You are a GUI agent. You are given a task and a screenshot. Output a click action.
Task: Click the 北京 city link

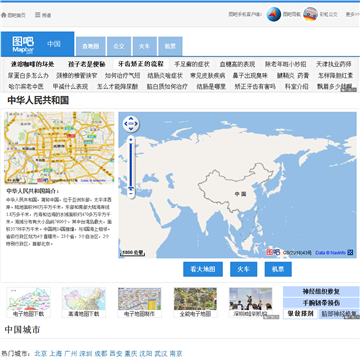pyautogui.click(x=41, y=354)
